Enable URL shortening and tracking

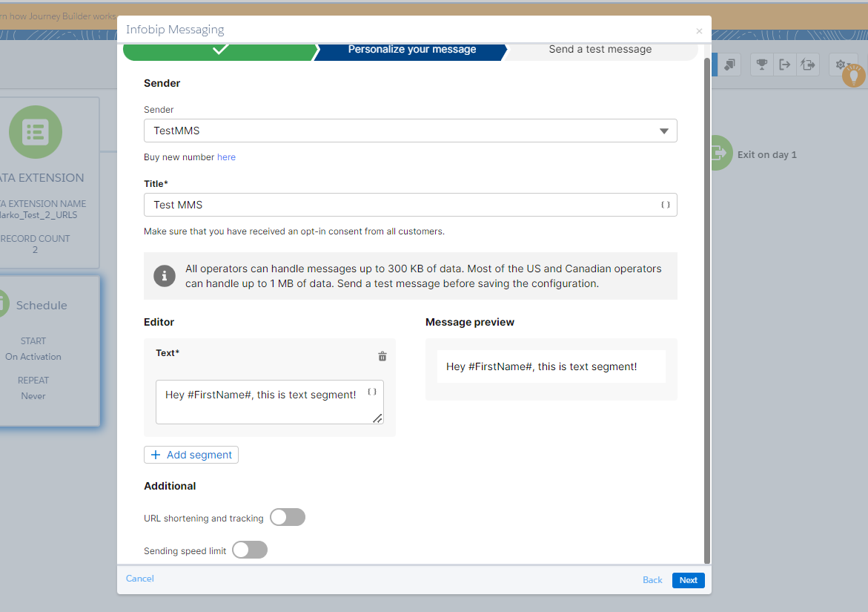click(288, 517)
